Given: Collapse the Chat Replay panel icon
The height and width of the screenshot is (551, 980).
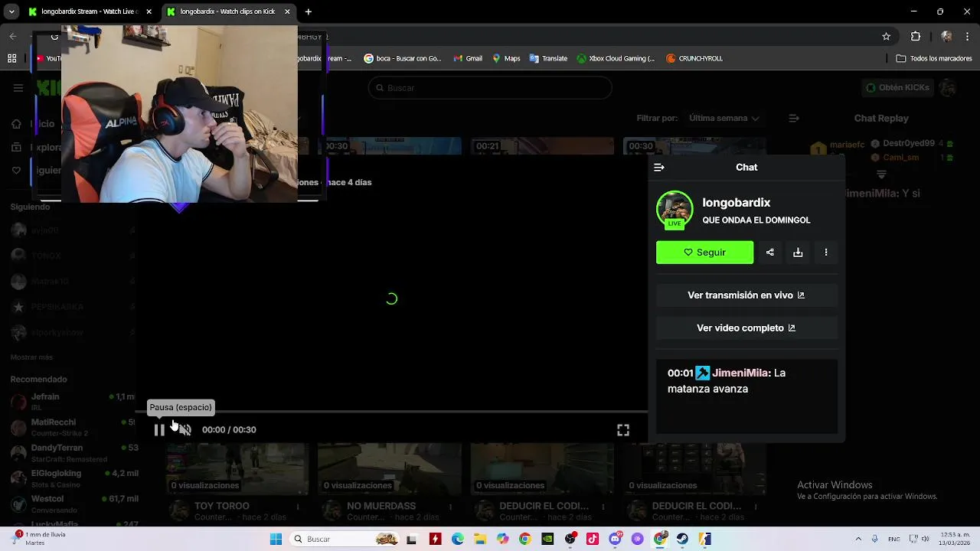Looking at the screenshot, I should tap(794, 119).
